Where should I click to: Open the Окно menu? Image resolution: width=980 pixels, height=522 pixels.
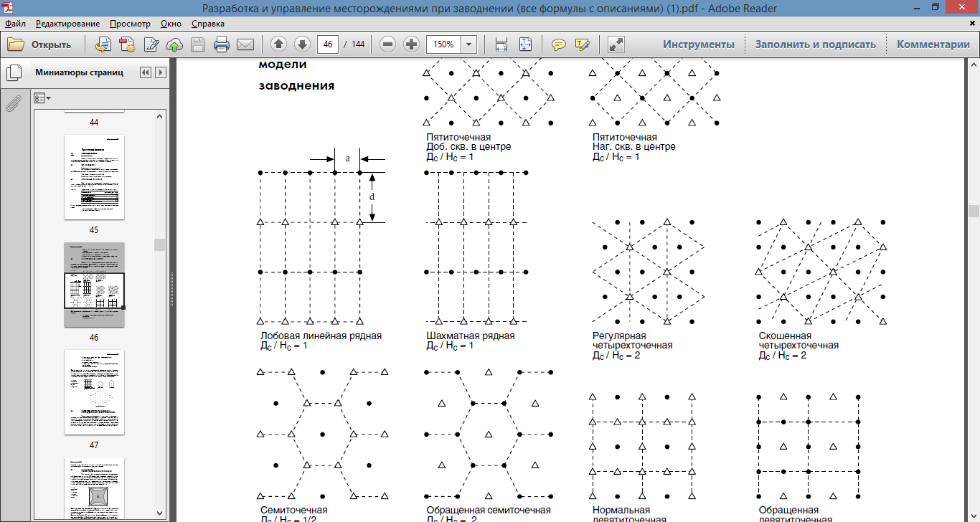[x=171, y=23]
